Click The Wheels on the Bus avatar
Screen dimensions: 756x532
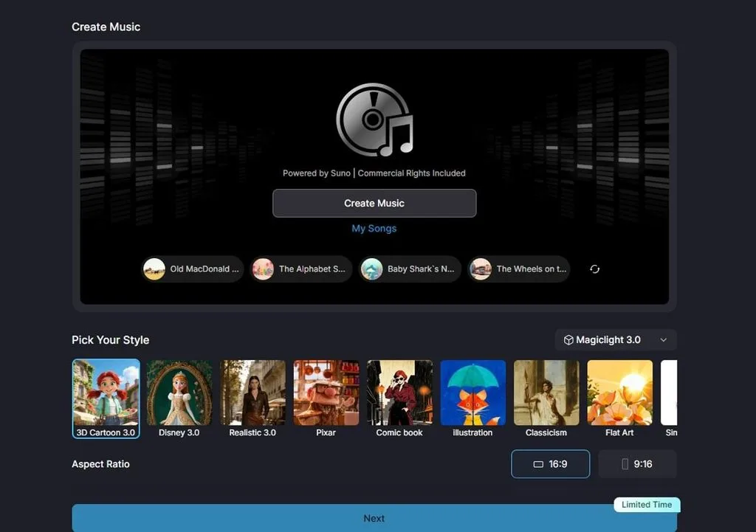pos(481,269)
